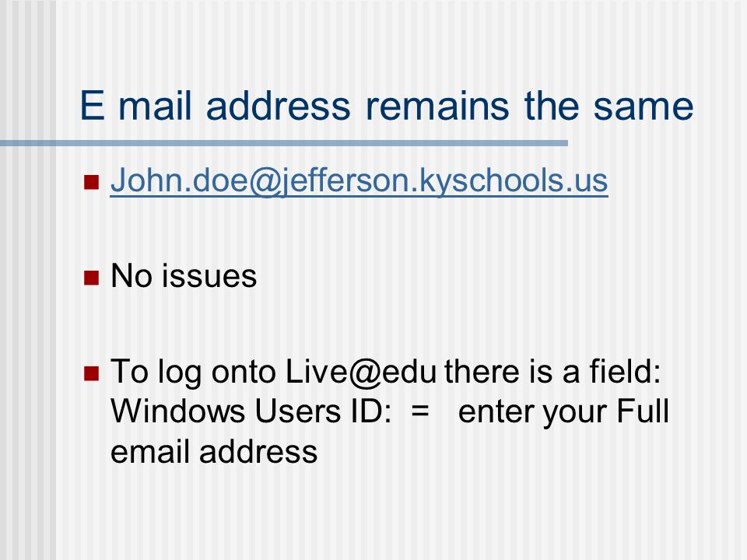Viewport: 747px width, 560px height.
Task: Click the letter 'E' starting the title
Action: point(92,105)
